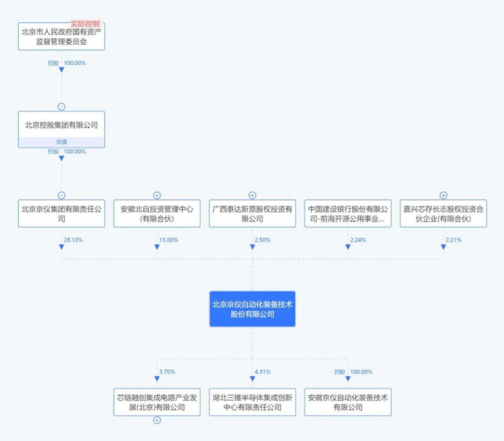The height and width of the screenshot is (441, 504).
Task: Click the 4.31% investment value
Action: 262,372
